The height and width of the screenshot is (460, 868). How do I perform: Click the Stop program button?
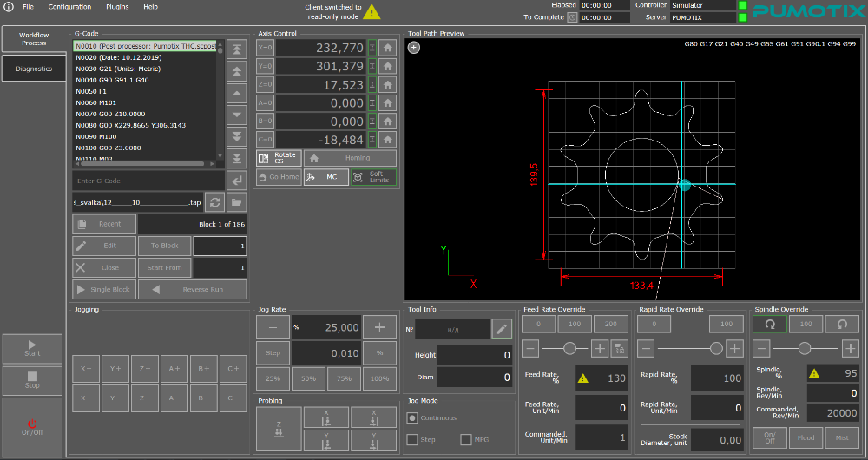point(32,381)
